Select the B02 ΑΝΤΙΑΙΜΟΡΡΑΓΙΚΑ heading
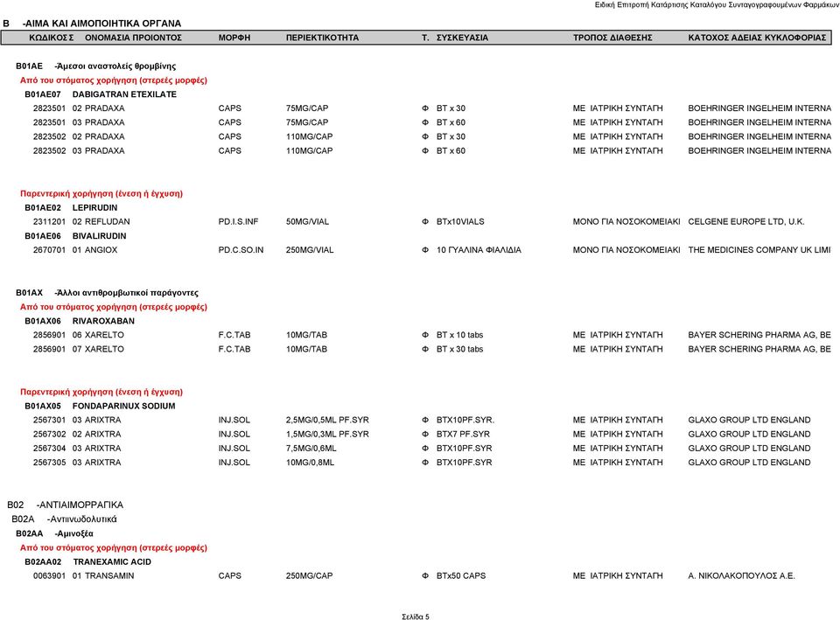This screenshot has height=620, width=840. pos(66,505)
